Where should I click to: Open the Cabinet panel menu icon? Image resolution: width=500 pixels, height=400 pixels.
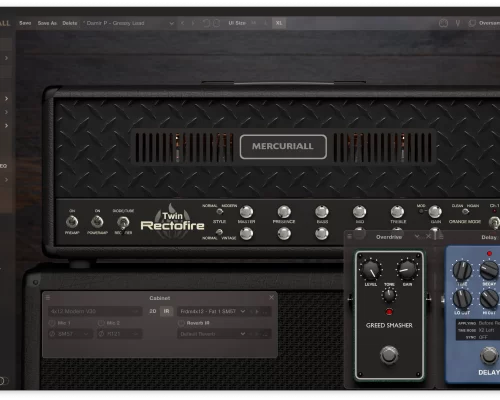coord(48,297)
